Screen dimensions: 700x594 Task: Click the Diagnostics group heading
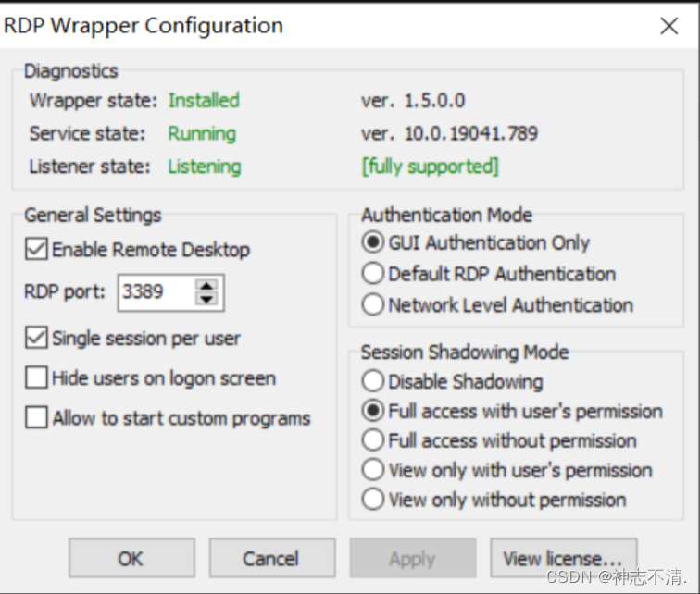(x=71, y=71)
